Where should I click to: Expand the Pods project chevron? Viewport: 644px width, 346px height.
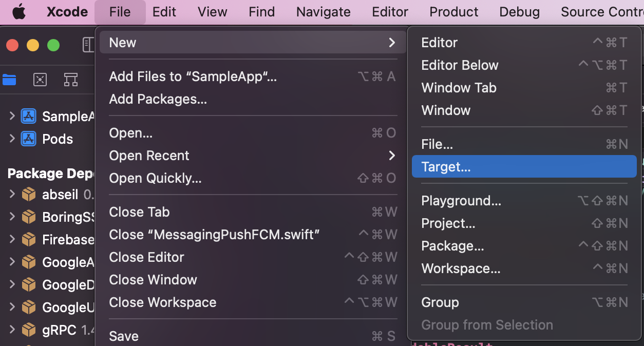[12, 139]
